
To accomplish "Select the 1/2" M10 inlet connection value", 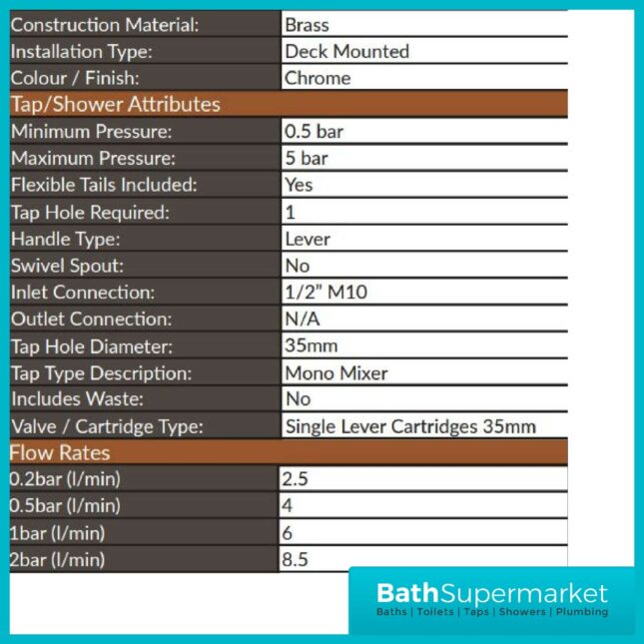I will (424, 292).
